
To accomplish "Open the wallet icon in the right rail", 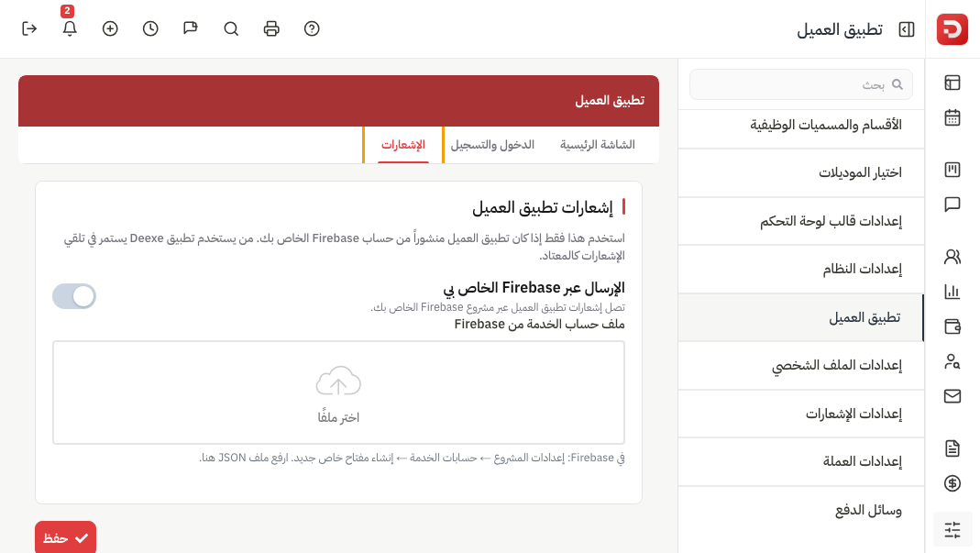I will (952, 326).
